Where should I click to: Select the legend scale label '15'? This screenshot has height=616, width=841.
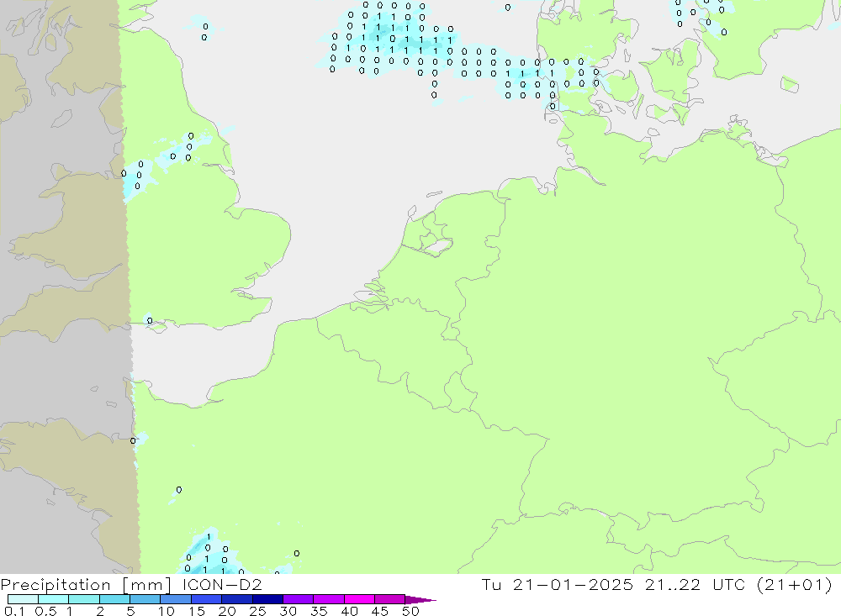pyautogui.click(x=196, y=611)
